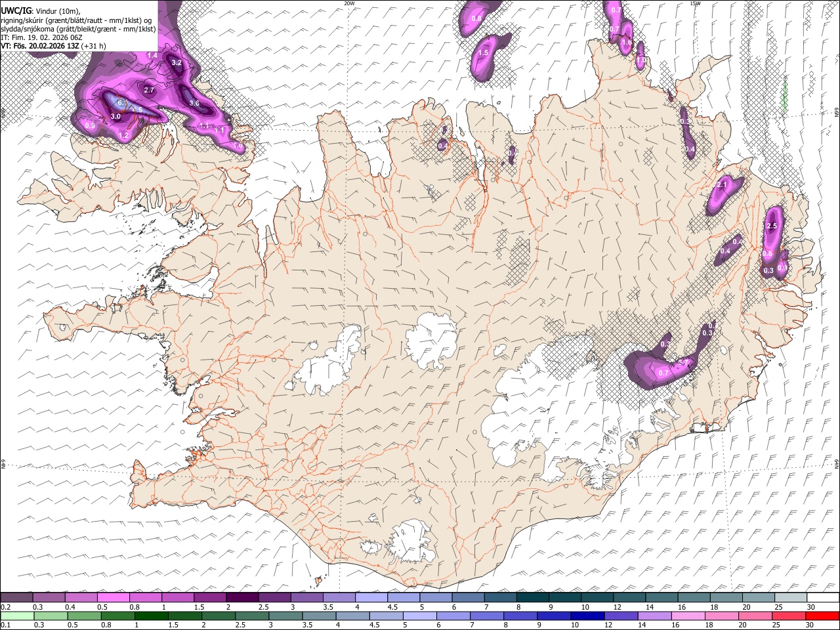Click the deep blue swatch labelled 10 in lower legend
Image resolution: width=840 pixels, height=630 pixels.
pyautogui.click(x=587, y=616)
